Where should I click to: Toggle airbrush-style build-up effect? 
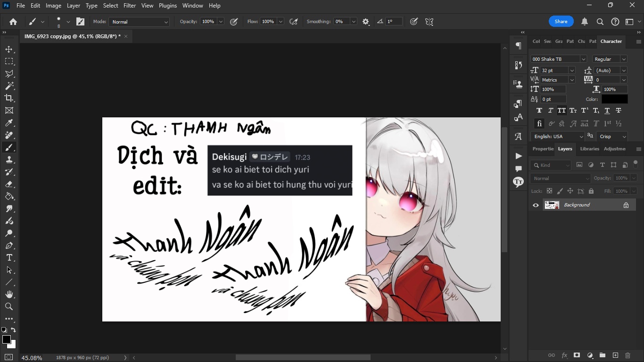coord(294,22)
